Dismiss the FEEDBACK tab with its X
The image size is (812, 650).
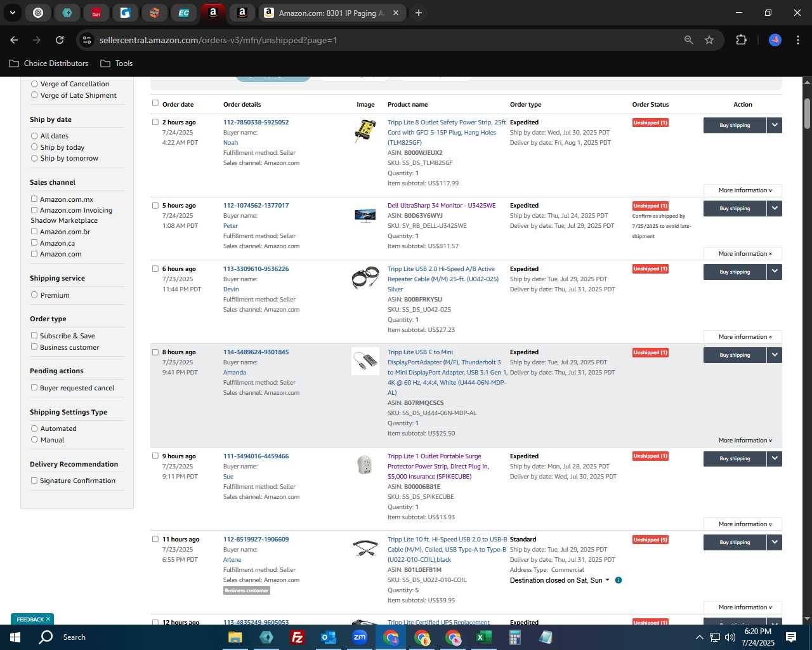(x=48, y=619)
